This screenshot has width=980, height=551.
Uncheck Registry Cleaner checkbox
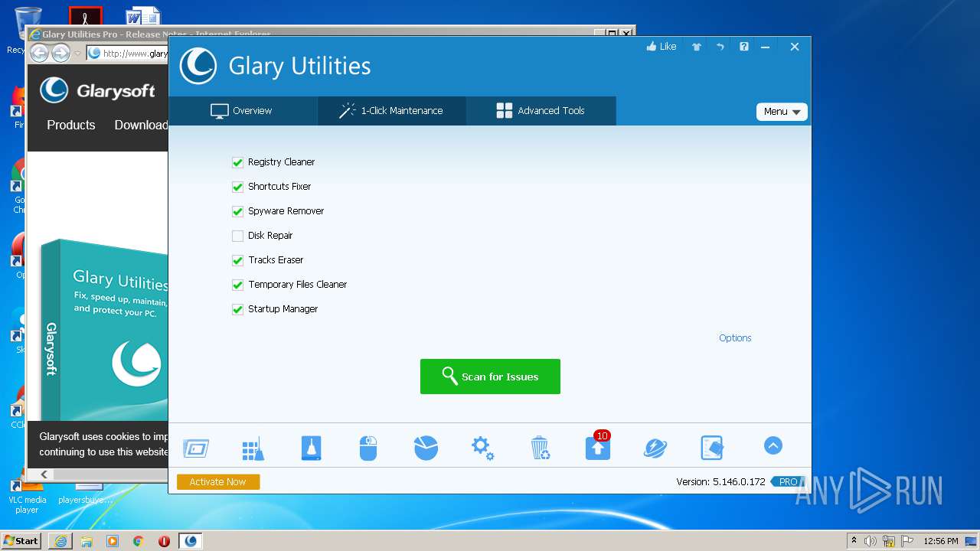tap(237, 162)
